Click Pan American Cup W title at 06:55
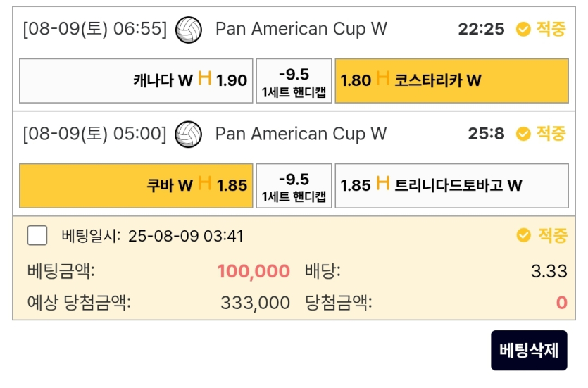 301,30
